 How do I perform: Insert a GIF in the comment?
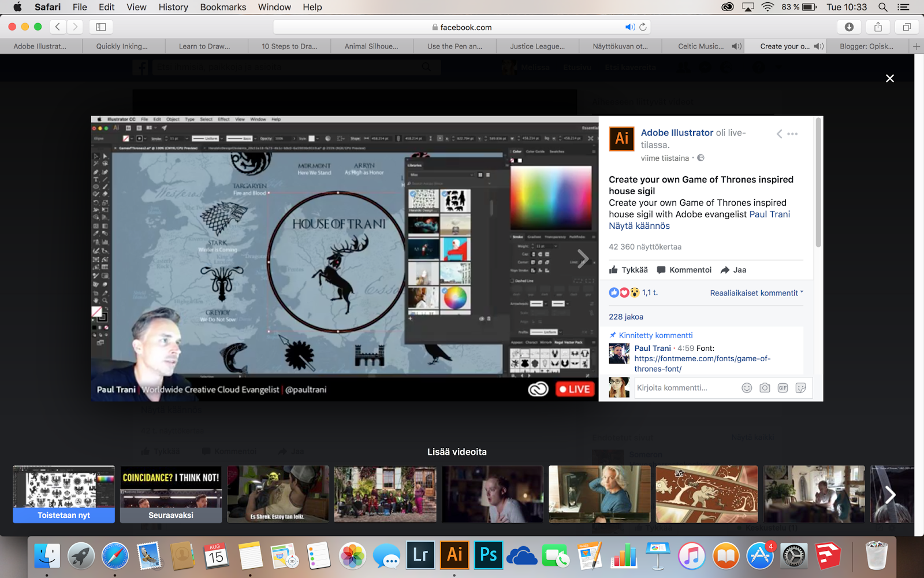pos(783,388)
